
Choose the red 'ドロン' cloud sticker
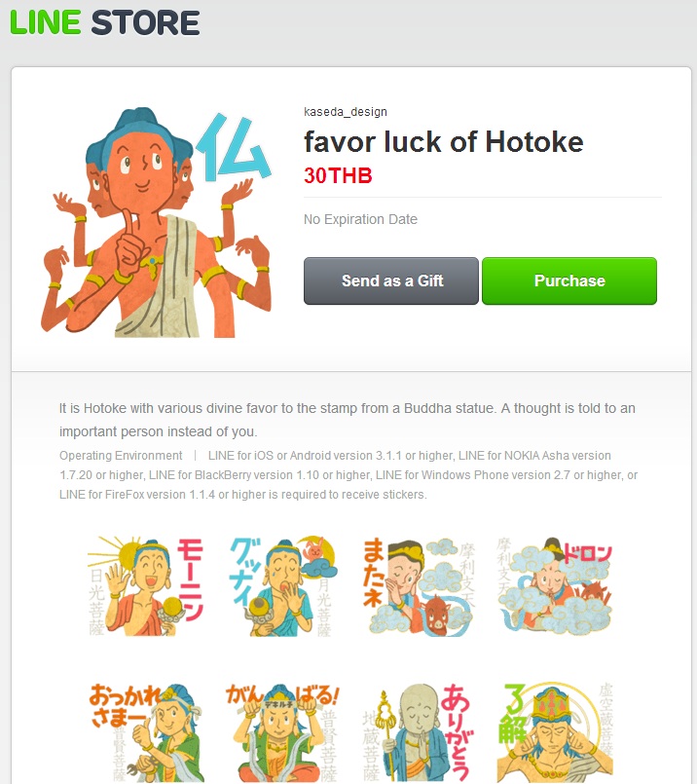[x=555, y=586]
